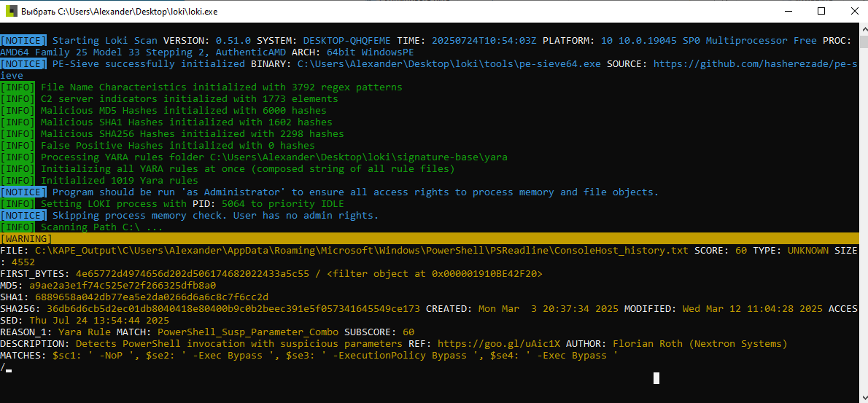
Task: Click the loki.exe console icon in title bar
Action: pos(10,11)
